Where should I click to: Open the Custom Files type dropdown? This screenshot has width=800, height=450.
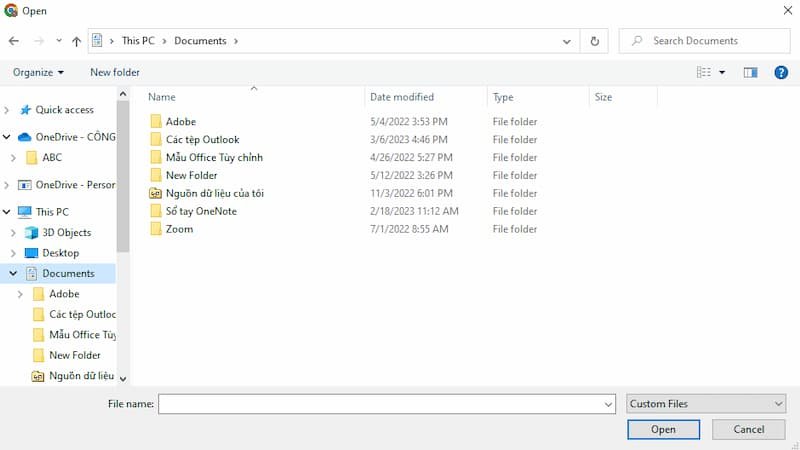pyautogui.click(x=706, y=404)
